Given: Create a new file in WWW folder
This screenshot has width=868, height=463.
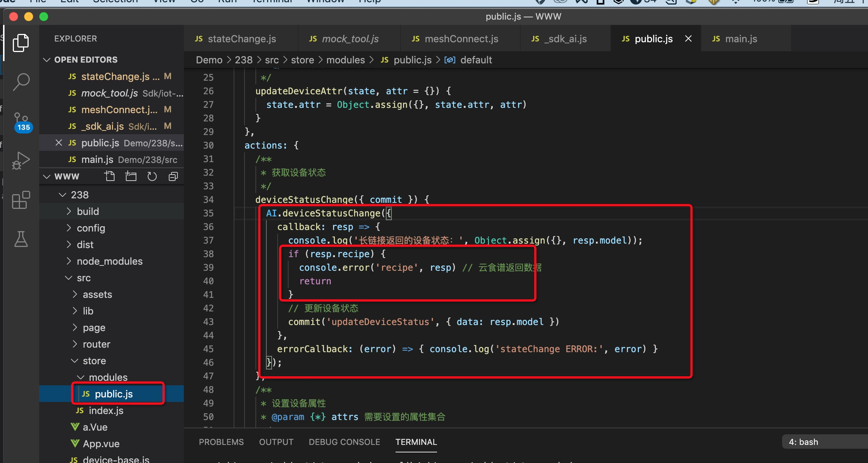Looking at the screenshot, I should pyautogui.click(x=110, y=176).
